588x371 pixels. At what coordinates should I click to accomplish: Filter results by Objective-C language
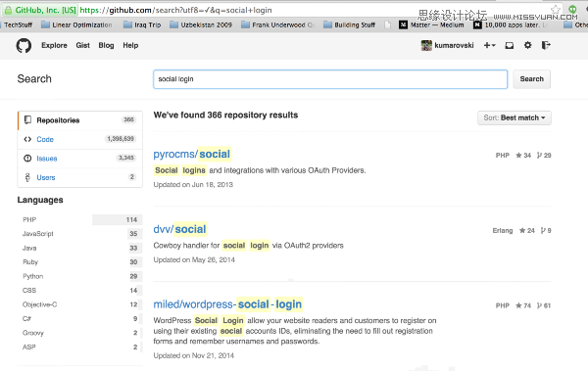click(80, 304)
